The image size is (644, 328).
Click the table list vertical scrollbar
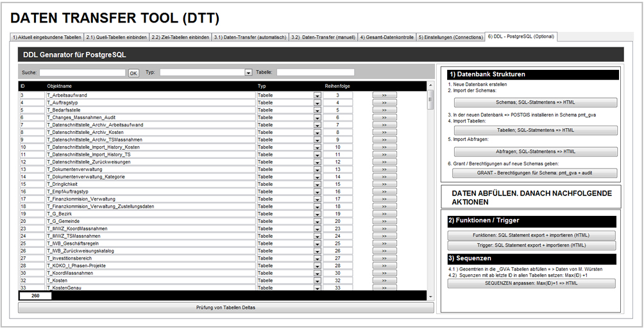click(x=430, y=192)
